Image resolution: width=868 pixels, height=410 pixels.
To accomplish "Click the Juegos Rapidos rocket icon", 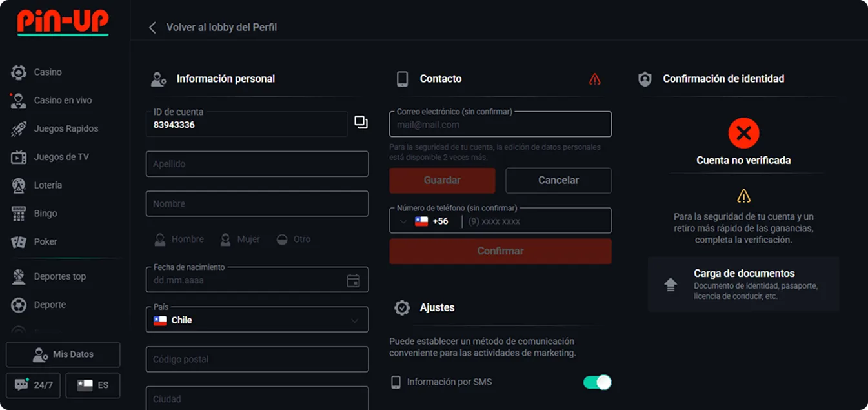I will click(x=17, y=128).
